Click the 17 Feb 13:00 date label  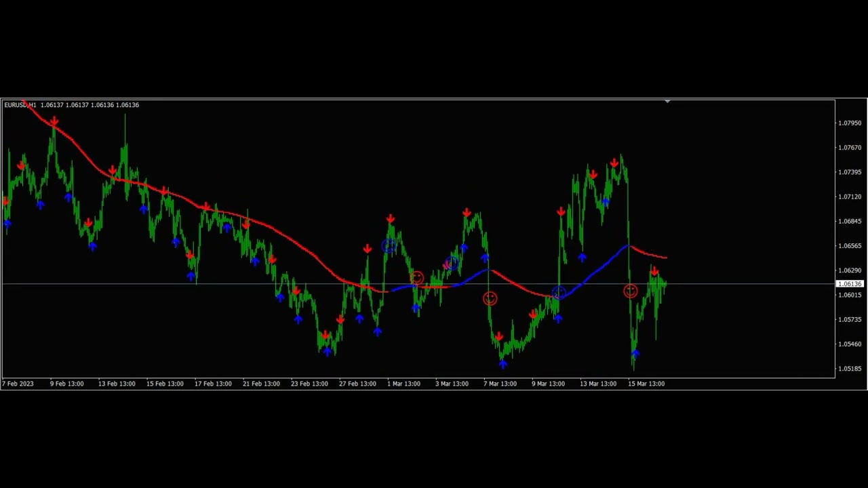coord(213,384)
